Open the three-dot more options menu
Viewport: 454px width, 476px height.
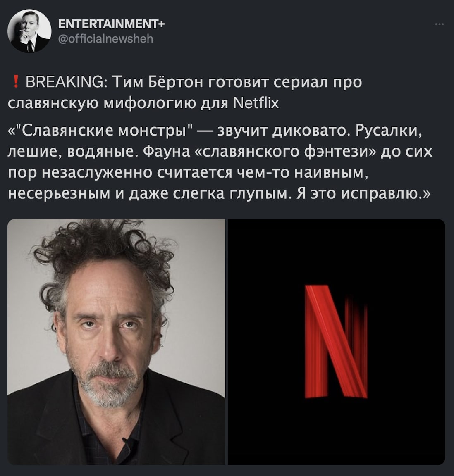click(440, 24)
